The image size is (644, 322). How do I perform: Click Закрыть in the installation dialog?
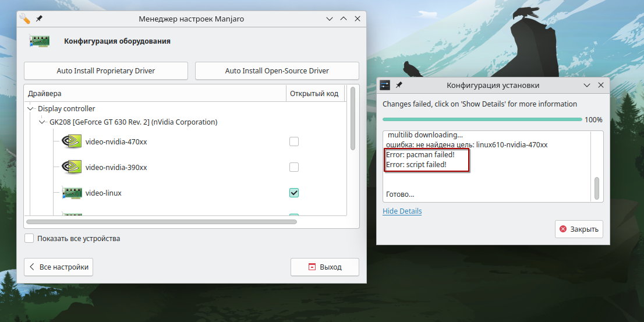[579, 229]
